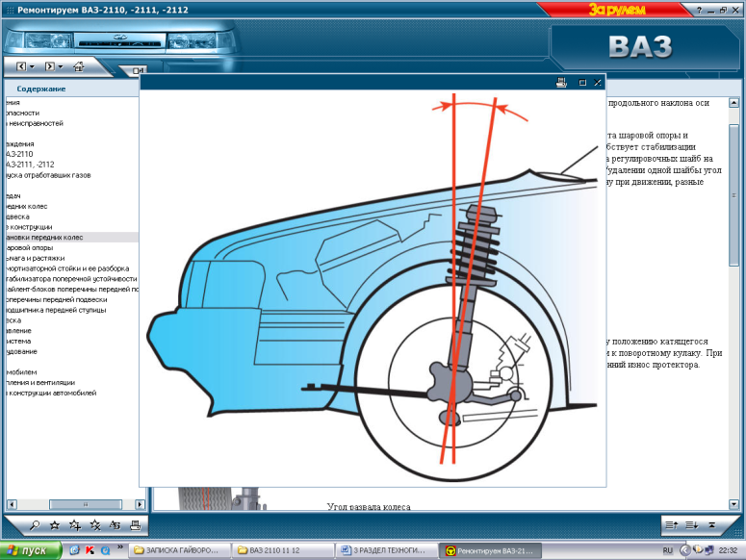Maximize the image popup window

[x=581, y=83]
